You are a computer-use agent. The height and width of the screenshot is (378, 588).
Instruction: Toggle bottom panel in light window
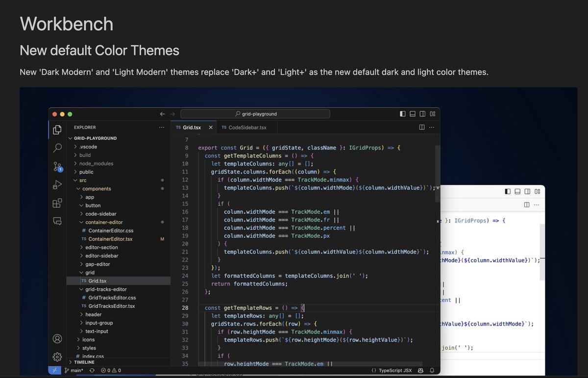(x=517, y=191)
